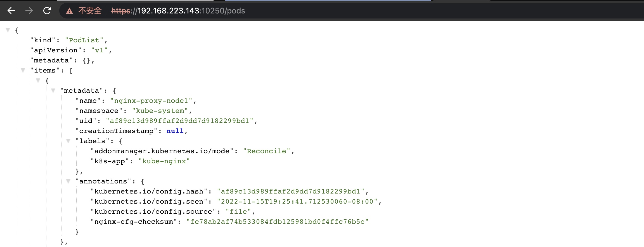Click the not-secure warning triangle icon
Screen dimensions: 644x247
pyautogui.click(x=69, y=11)
